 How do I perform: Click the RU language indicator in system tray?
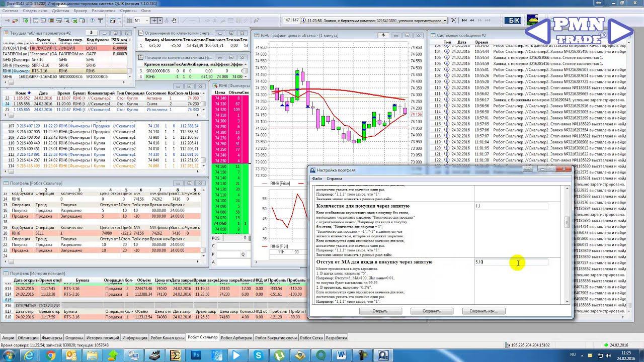point(573,355)
